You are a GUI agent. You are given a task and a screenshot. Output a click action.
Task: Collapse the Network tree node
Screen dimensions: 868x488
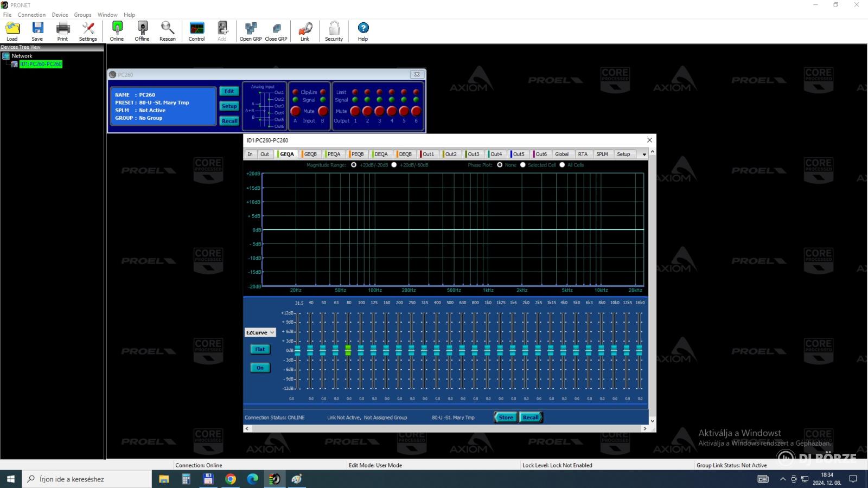[5, 56]
